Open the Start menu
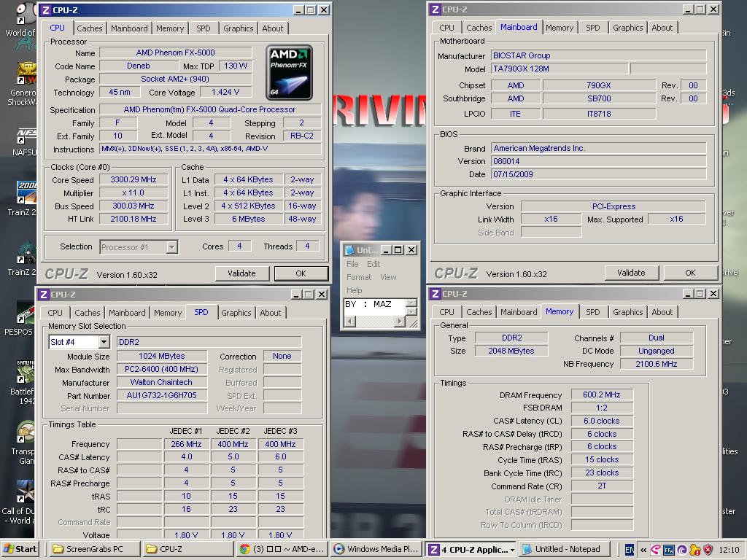This screenshot has width=747, height=560. tap(20, 549)
